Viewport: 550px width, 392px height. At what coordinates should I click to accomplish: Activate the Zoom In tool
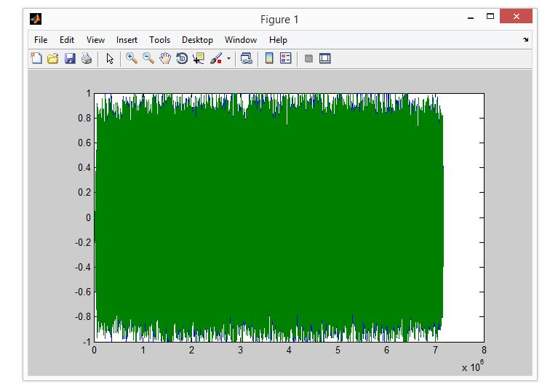[132, 58]
